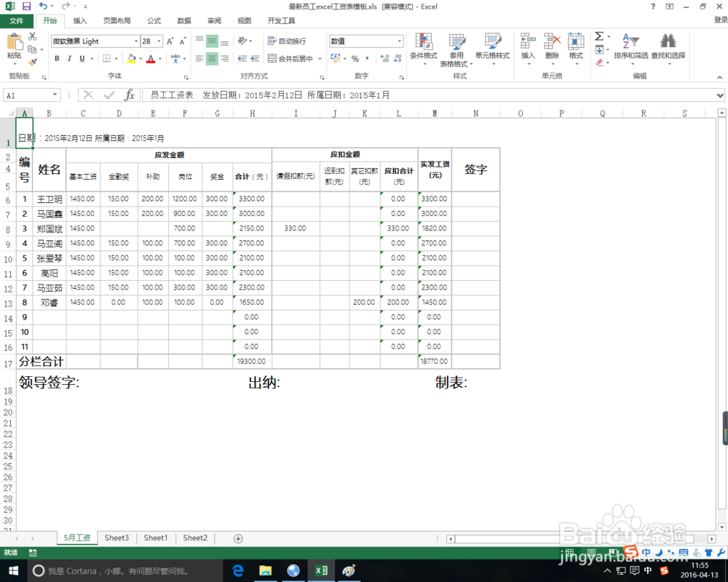
Task: Click the text orientation icon
Action: point(242,41)
